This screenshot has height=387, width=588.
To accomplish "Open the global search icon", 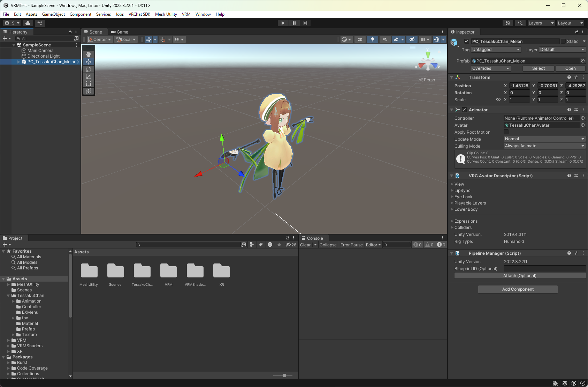I will [520, 23].
